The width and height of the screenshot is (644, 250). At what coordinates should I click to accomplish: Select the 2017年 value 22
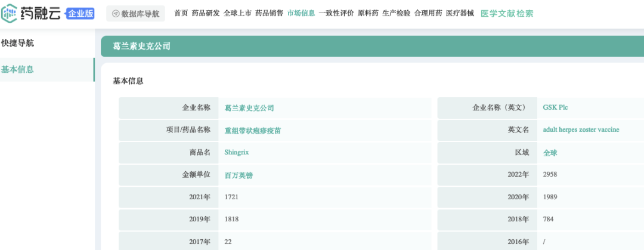[228, 242]
